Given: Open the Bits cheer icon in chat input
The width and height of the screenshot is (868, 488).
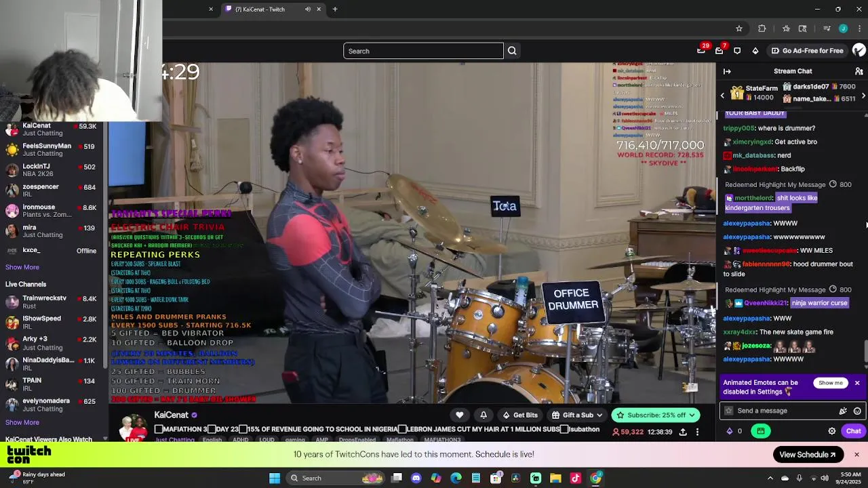Looking at the screenshot, I should (843, 411).
